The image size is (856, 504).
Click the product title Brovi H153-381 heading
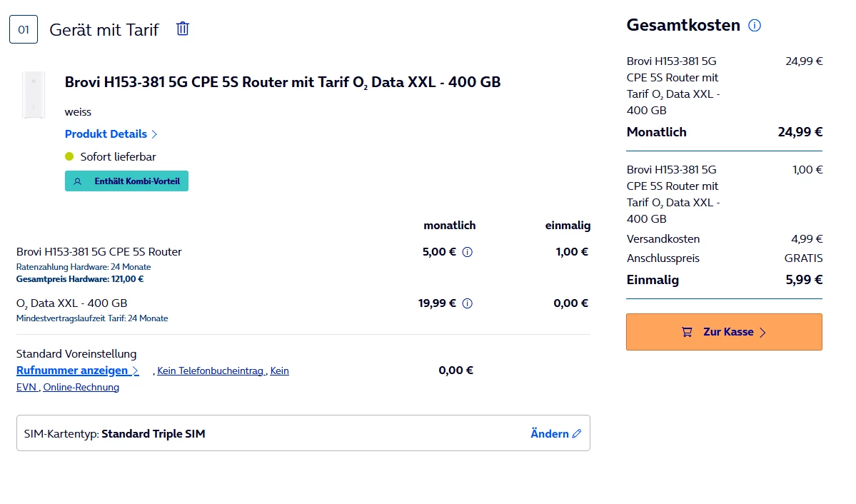(x=282, y=82)
